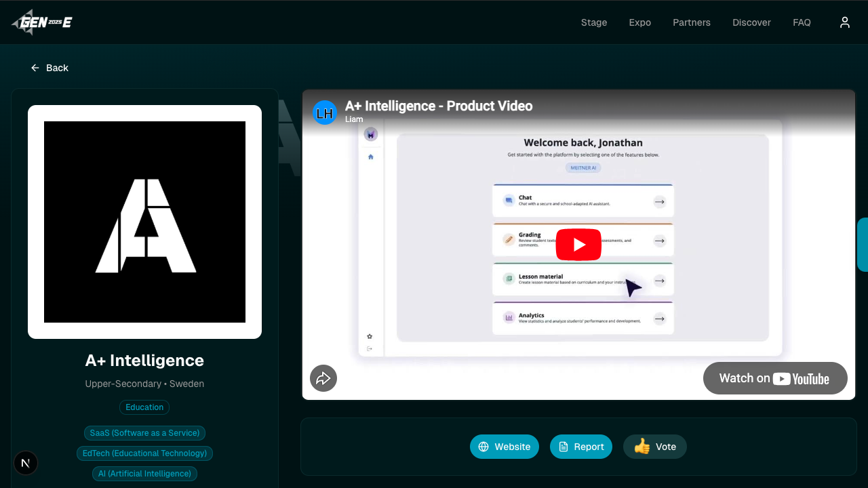Open the Stage page from the top navigation
868x488 pixels.
tap(594, 22)
